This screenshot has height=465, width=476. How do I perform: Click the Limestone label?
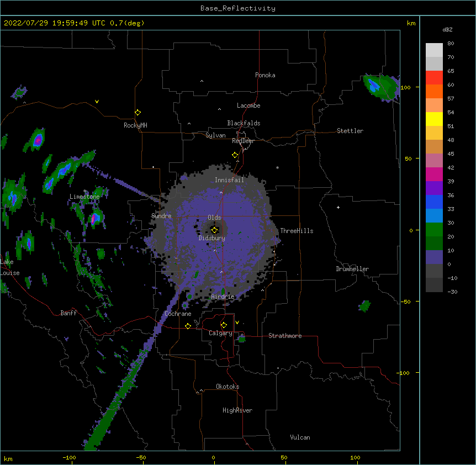pyautogui.click(x=84, y=197)
